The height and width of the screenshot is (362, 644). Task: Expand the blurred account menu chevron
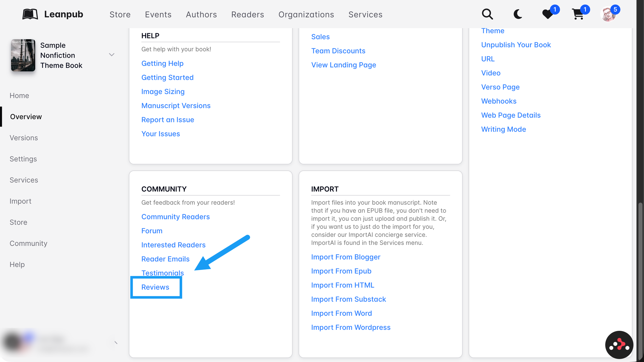(x=116, y=342)
